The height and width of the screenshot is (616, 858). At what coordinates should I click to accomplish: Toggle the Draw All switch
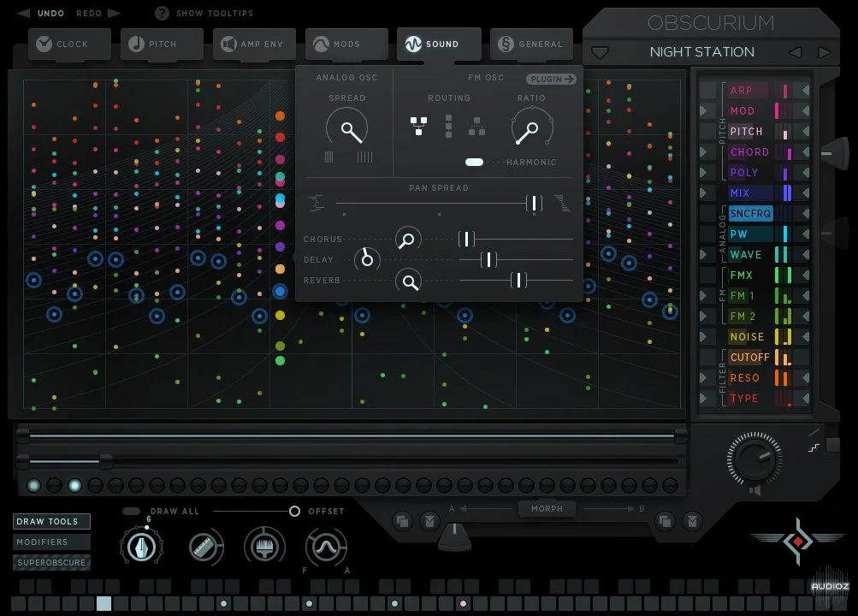(x=132, y=511)
